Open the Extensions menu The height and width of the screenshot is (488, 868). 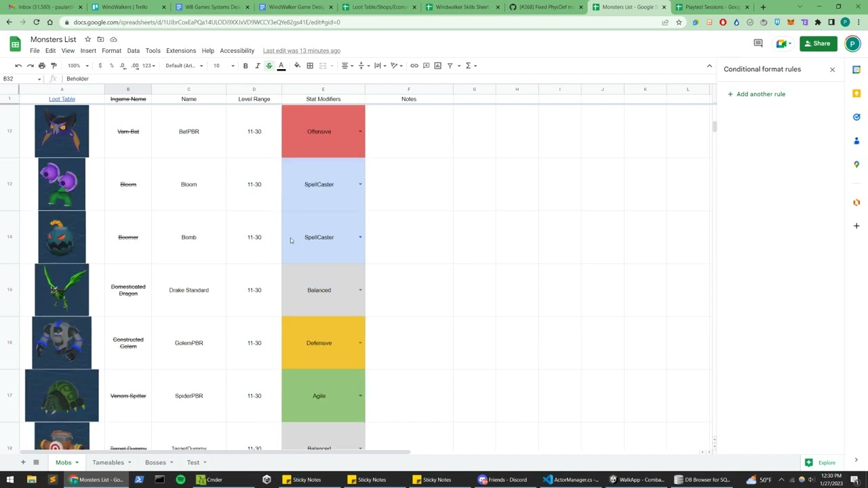point(181,51)
